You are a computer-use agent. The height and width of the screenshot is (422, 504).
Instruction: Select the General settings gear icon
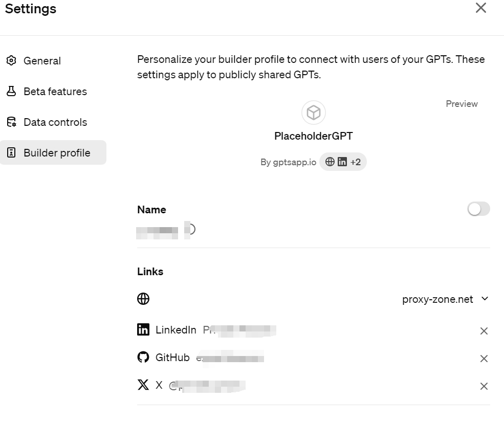pos(11,60)
